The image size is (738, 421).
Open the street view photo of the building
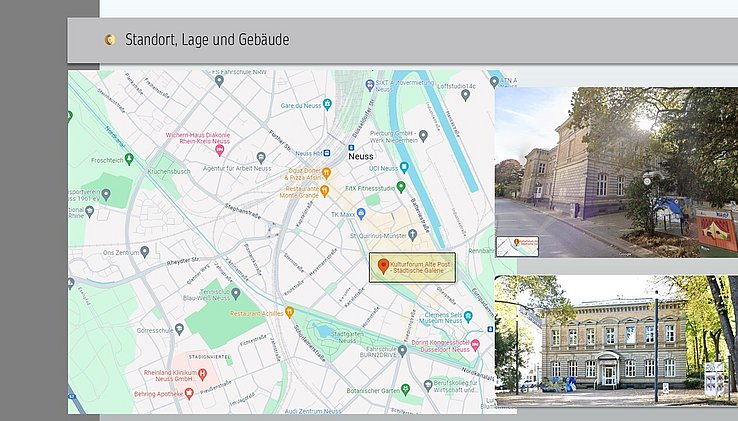(616, 172)
